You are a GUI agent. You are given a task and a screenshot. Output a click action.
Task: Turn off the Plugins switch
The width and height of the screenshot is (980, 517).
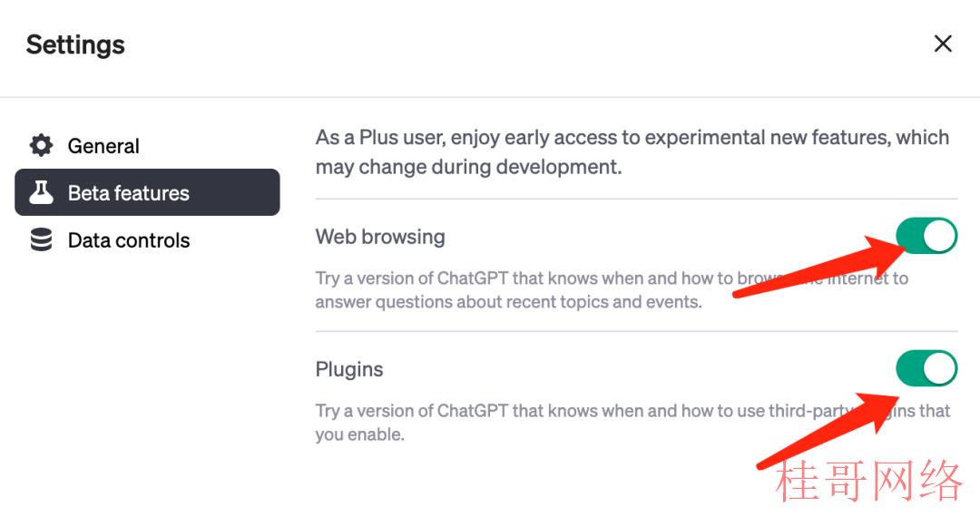(926, 367)
